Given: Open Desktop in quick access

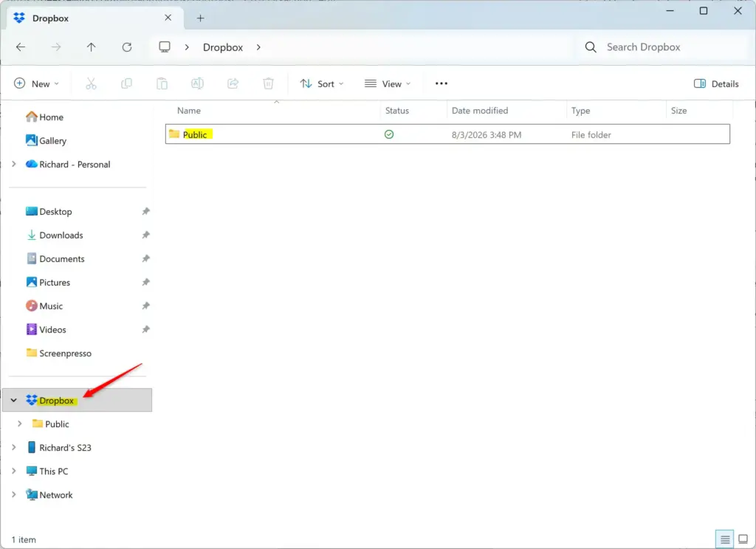Looking at the screenshot, I should 49,211.
